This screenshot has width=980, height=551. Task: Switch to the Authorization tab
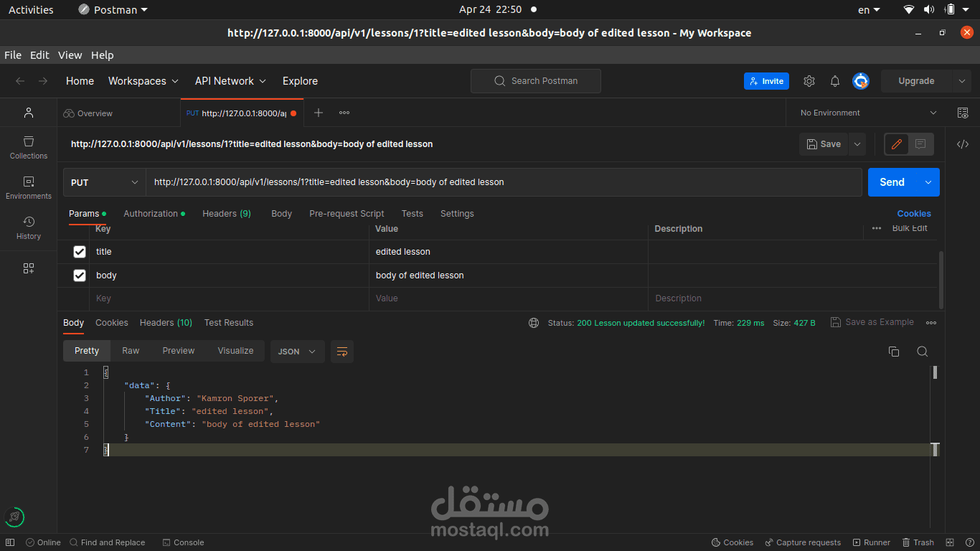pos(154,214)
